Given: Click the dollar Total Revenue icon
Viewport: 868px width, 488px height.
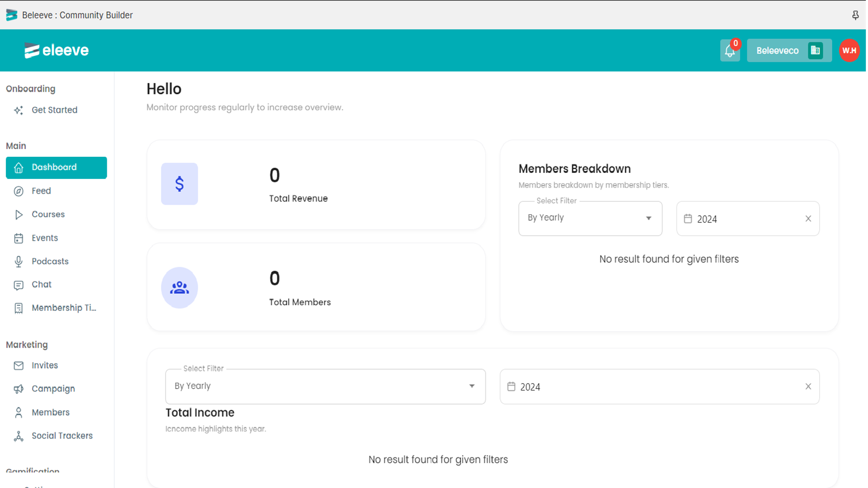Looking at the screenshot, I should [180, 184].
